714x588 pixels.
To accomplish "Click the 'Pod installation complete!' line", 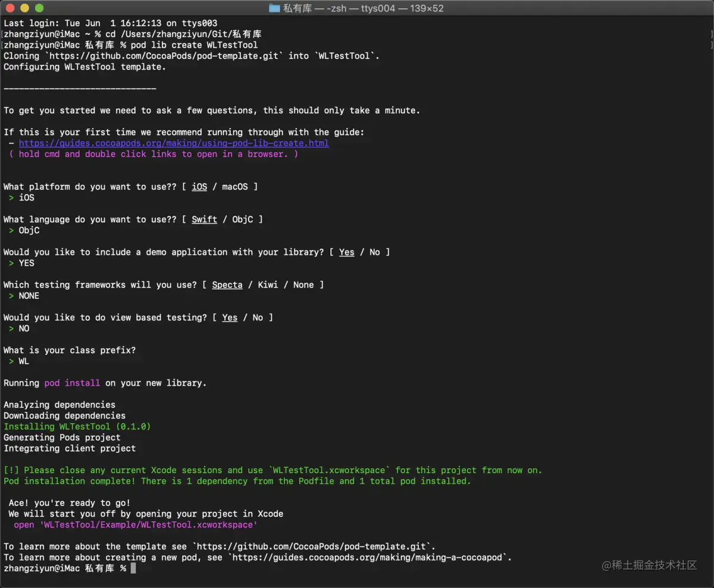I will (237, 481).
